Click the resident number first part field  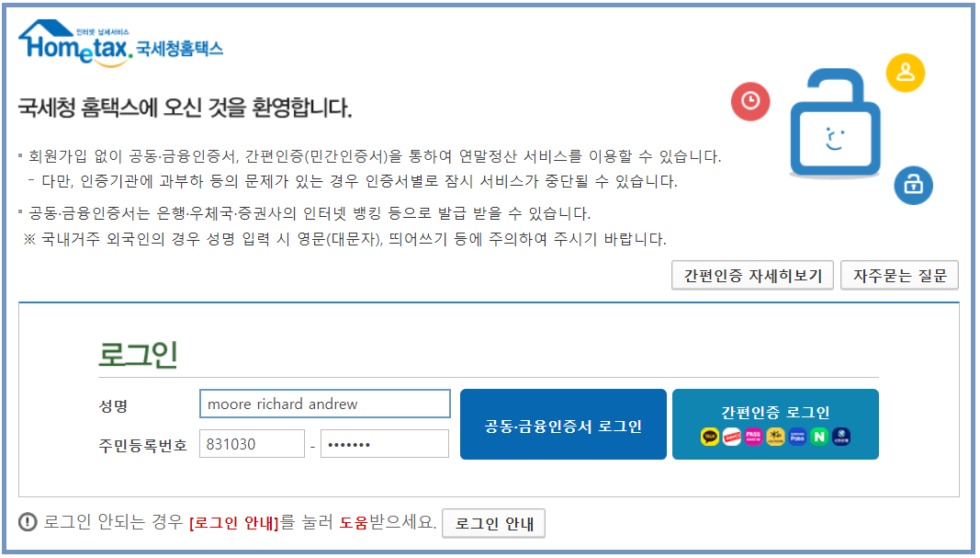pyautogui.click(x=252, y=443)
